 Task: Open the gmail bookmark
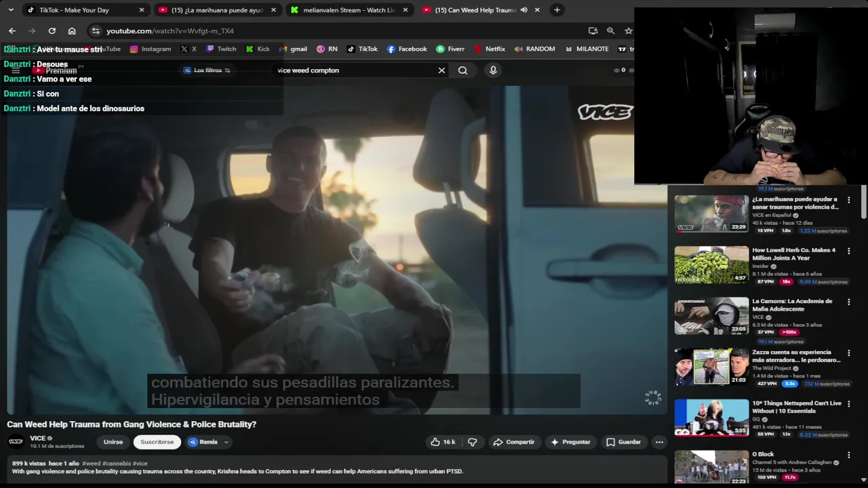293,49
